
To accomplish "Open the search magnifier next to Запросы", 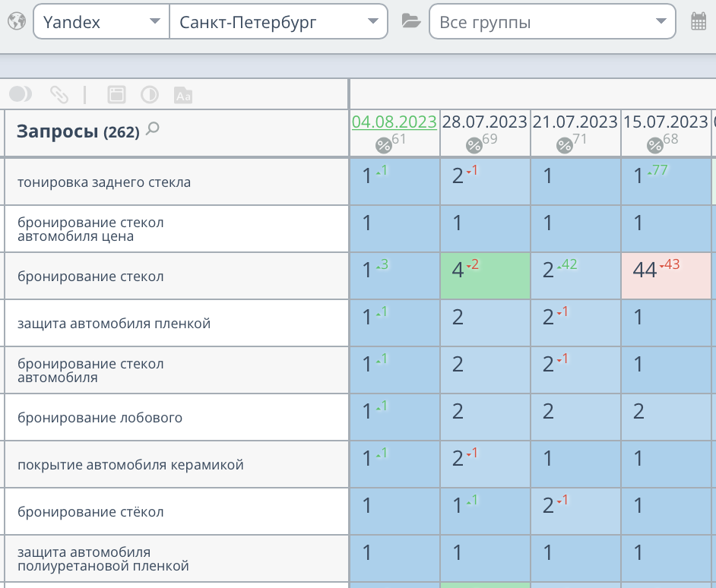I will [152, 129].
